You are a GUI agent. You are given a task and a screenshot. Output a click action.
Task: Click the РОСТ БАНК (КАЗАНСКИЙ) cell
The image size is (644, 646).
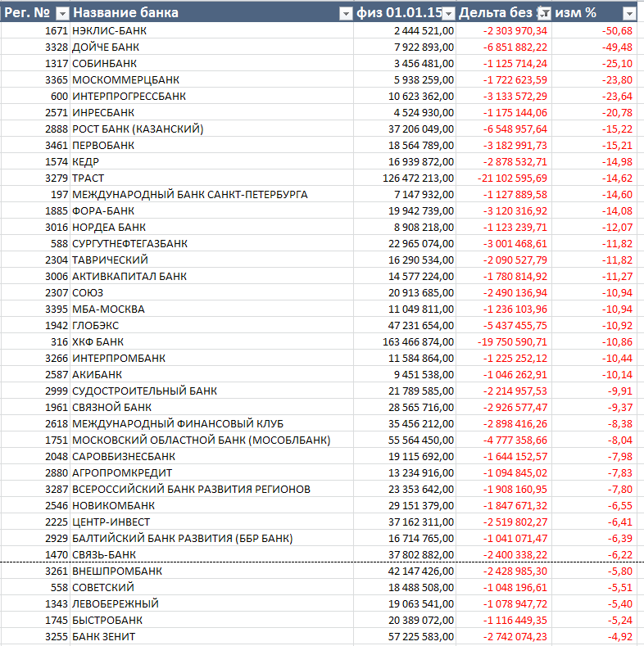pos(211,129)
